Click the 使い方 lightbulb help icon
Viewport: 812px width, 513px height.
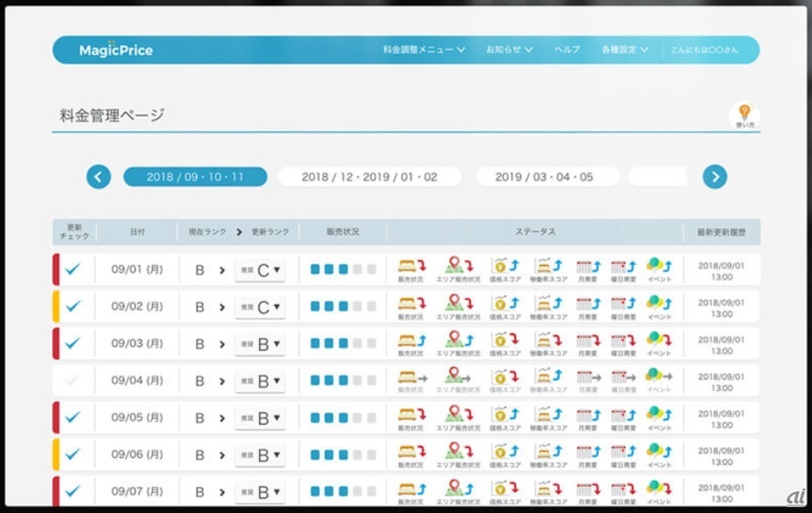point(744,114)
